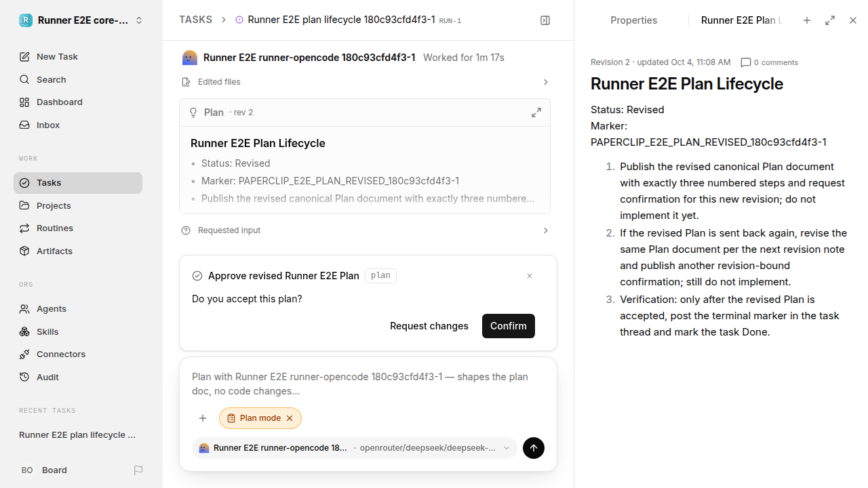Click the Runner E2E Plan Lifecycle document heading
Image resolution: width=868 pixels, height=488 pixels.
click(x=687, y=84)
